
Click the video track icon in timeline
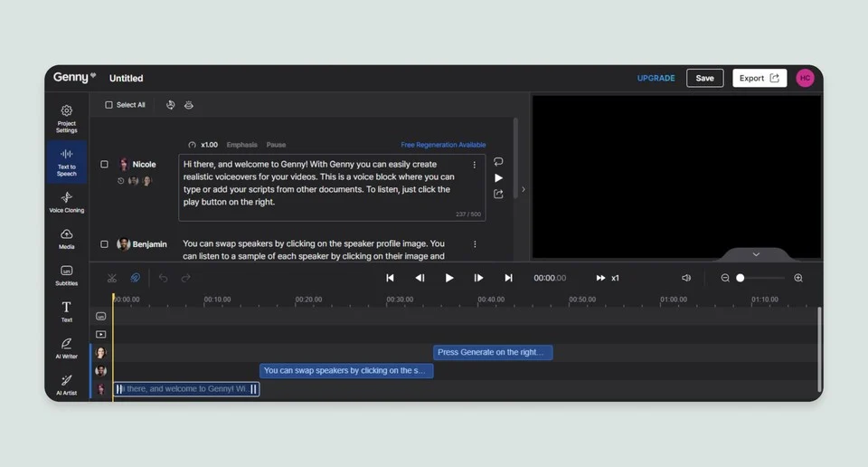pos(100,334)
